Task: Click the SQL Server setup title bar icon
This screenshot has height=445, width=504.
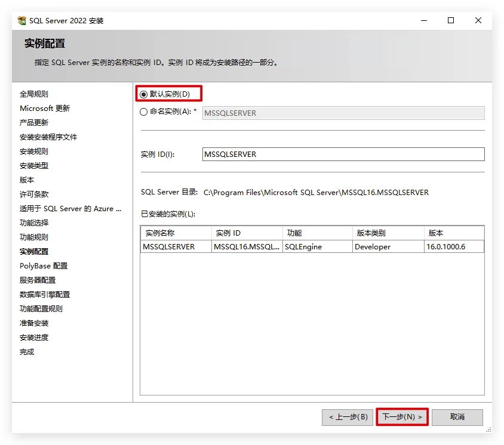Action: [x=22, y=21]
